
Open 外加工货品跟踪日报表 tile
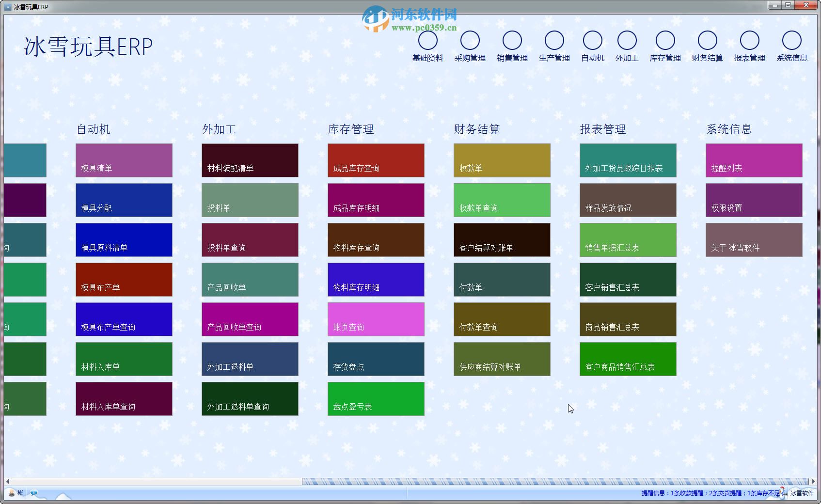628,160
